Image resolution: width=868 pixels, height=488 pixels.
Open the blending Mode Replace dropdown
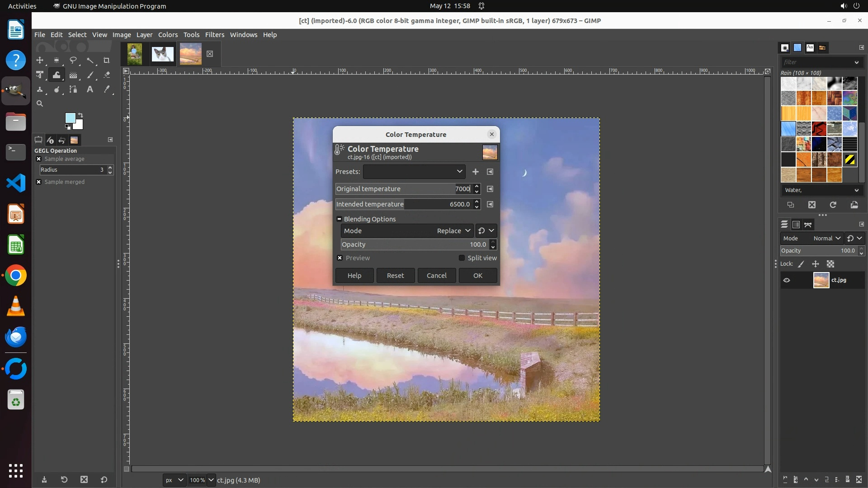pos(453,231)
